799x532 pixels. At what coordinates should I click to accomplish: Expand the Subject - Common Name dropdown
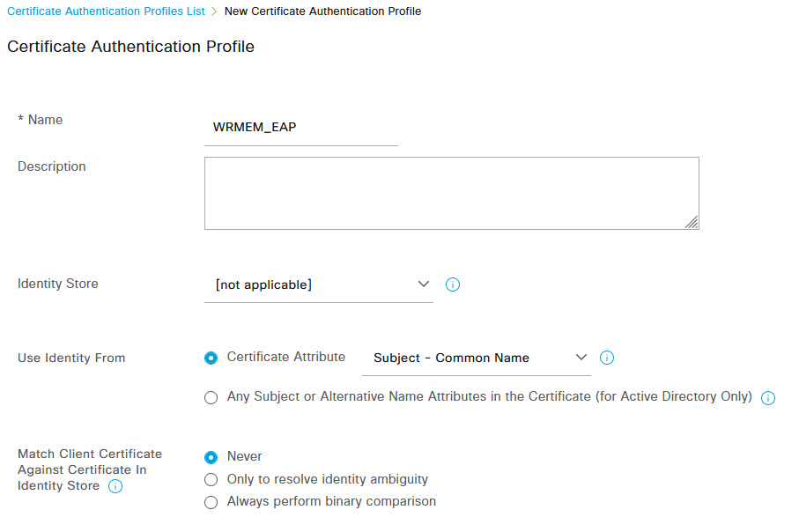click(x=476, y=358)
